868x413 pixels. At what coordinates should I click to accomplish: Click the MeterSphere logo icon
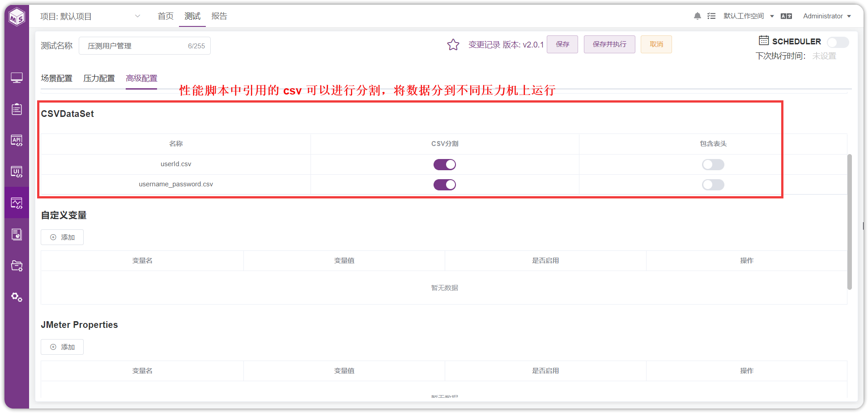point(17,17)
